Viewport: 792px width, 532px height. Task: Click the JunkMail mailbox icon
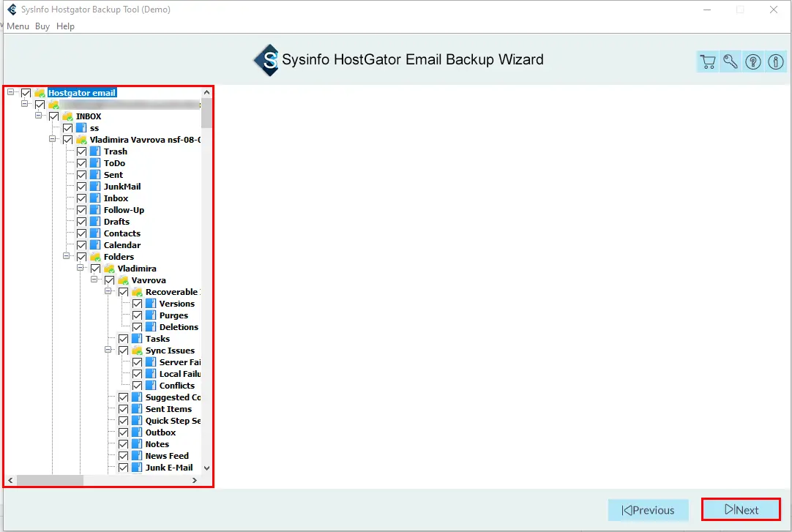coord(95,187)
